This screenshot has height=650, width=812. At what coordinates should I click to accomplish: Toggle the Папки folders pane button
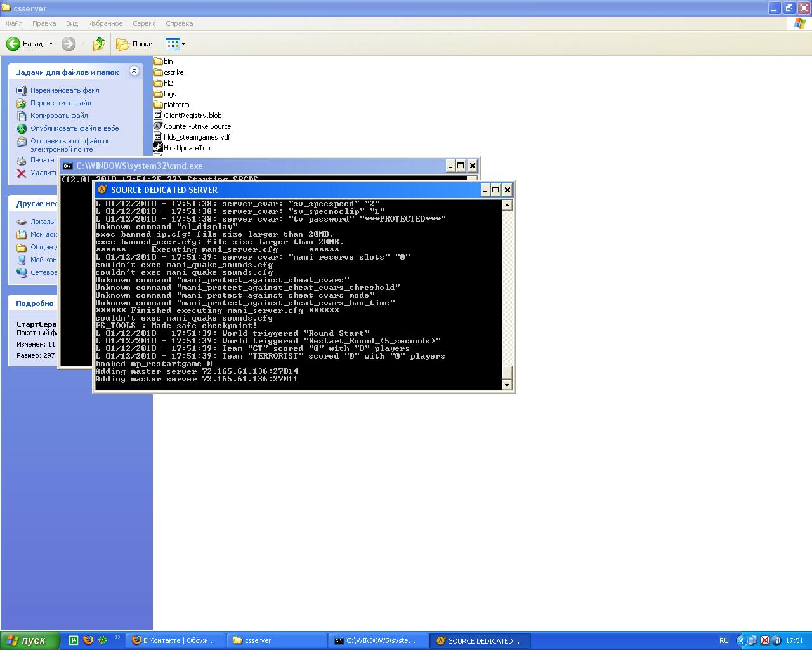click(x=135, y=44)
